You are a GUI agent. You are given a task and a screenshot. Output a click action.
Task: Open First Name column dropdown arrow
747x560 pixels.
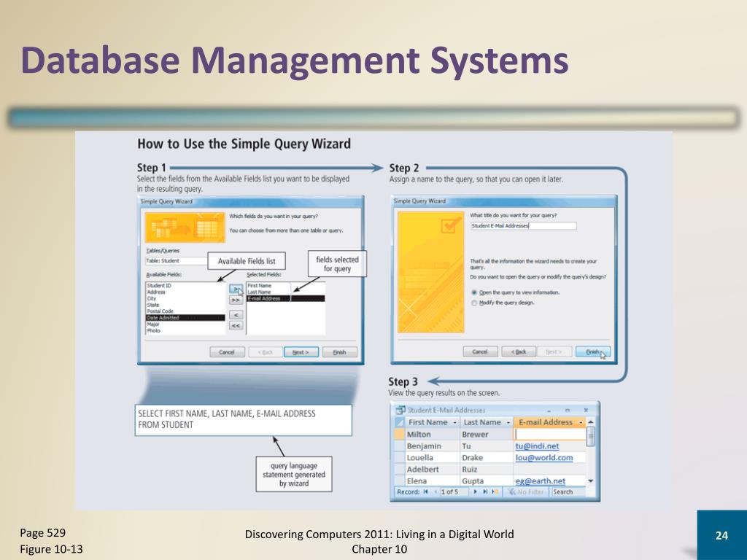click(454, 422)
